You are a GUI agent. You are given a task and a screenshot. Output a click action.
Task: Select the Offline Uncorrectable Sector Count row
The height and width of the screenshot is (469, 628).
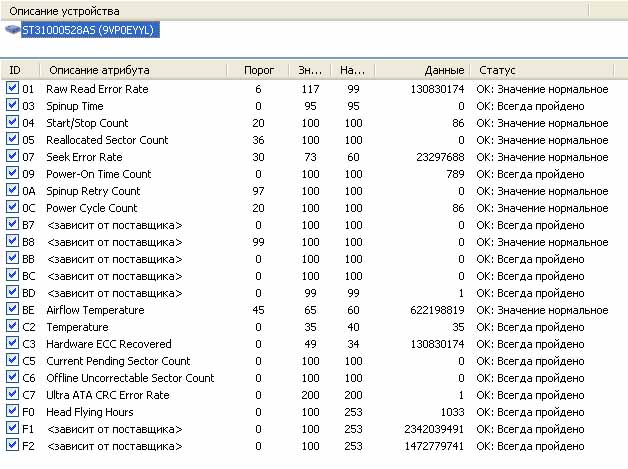click(x=129, y=378)
